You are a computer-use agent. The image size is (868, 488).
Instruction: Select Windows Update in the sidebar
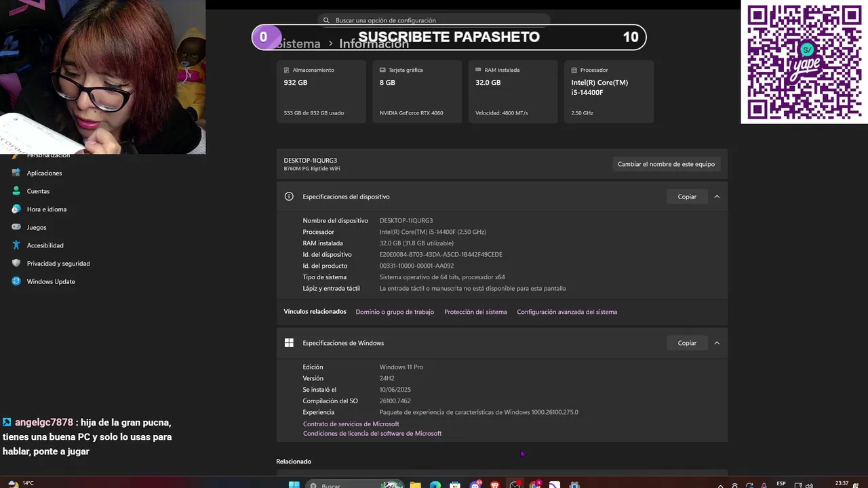pos(51,281)
